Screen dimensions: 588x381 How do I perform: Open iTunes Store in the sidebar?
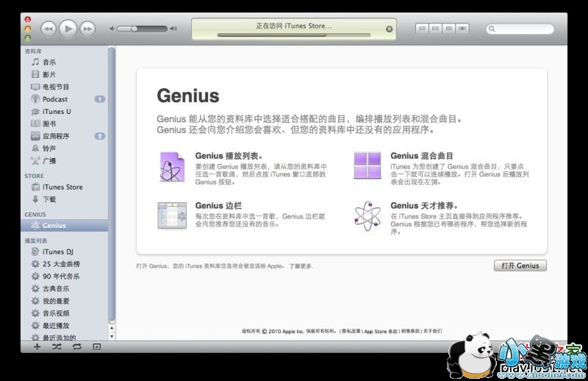[x=64, y=187]
